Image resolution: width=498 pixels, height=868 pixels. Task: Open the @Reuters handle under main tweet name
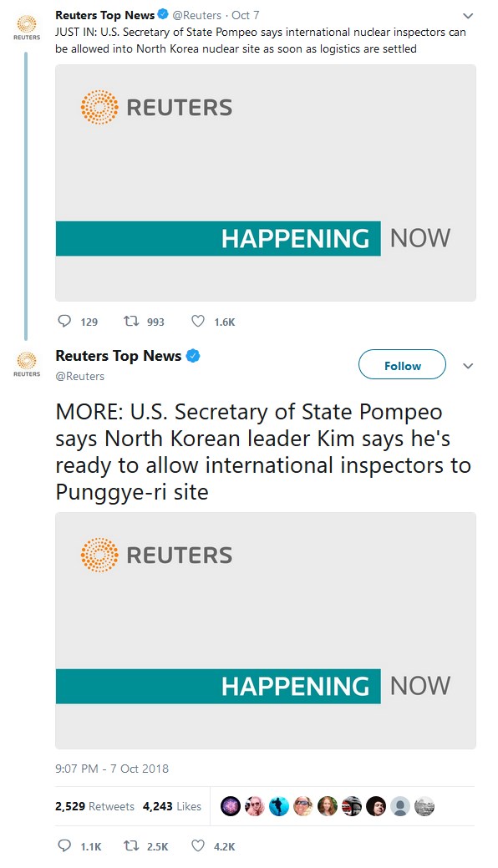[79, 377]
